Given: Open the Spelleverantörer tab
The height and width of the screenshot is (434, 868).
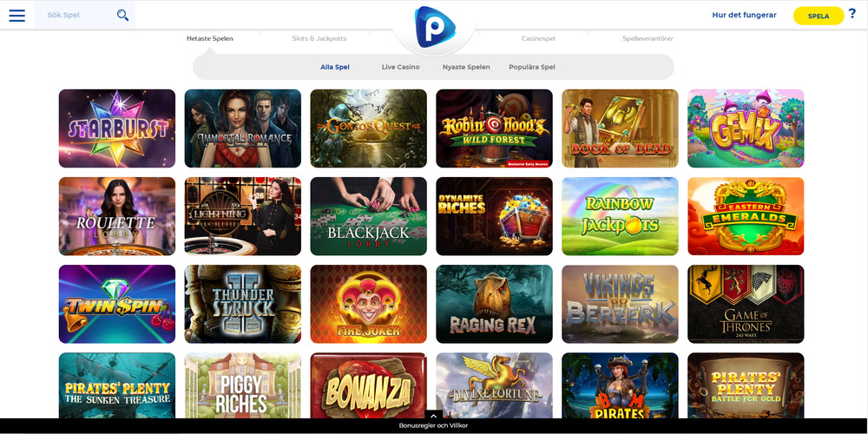Looking at the screenshot, I should tap(648, 39).
